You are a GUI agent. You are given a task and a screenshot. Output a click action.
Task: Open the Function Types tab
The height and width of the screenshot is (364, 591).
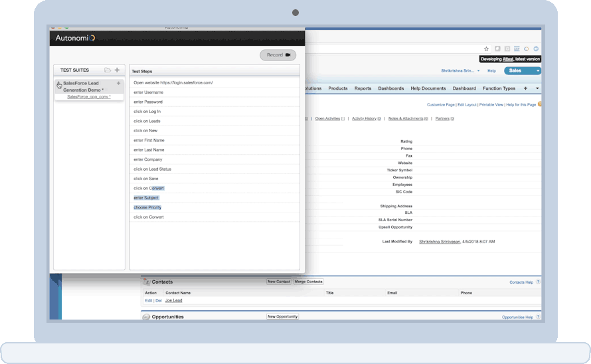499,88
